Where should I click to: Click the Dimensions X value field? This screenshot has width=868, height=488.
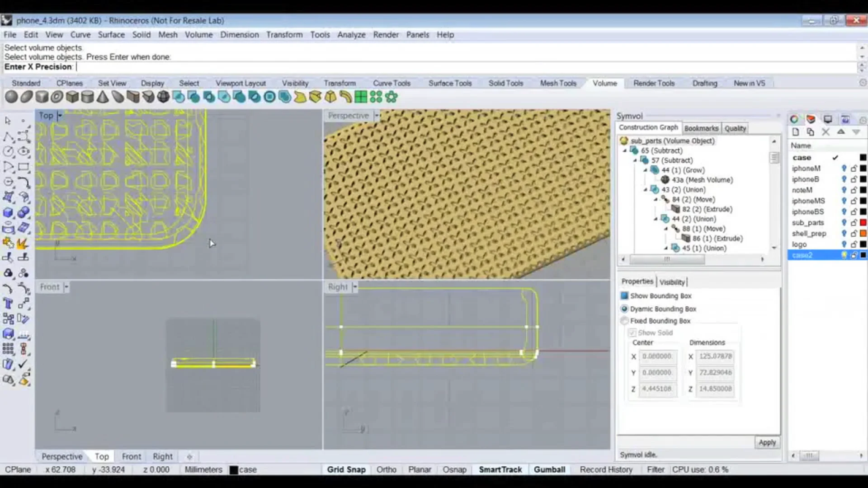tap(715, 356)
